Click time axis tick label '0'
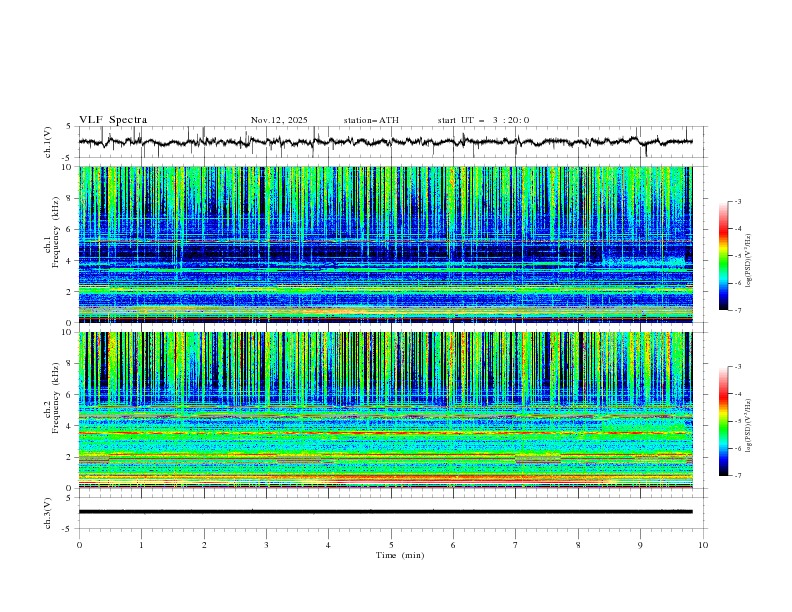792x612 pixels. tap(79, 545)
